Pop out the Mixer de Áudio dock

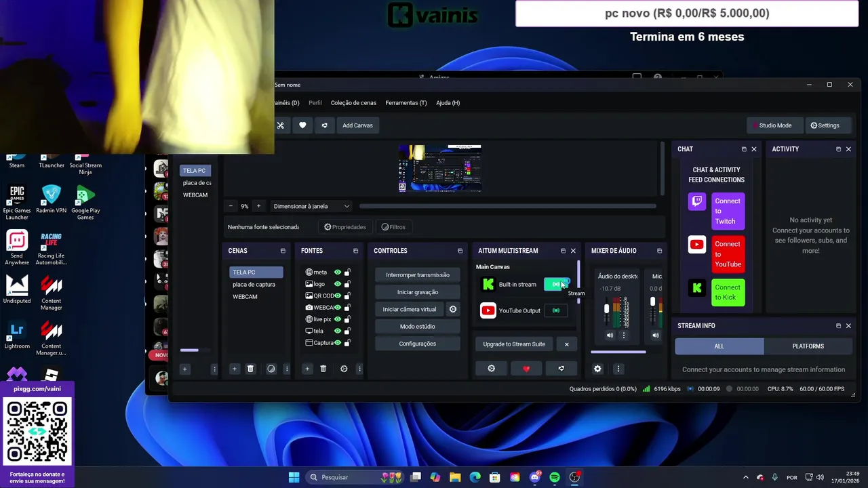(659, 251)
